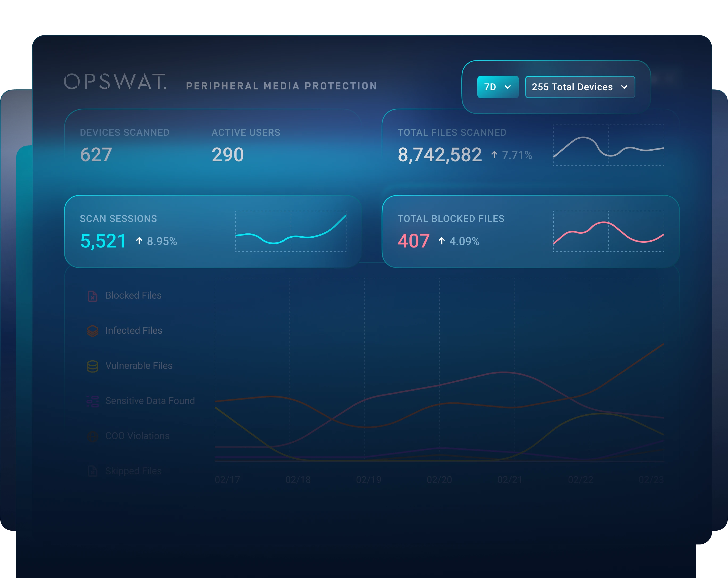Select the Total Blocked Files card
This screenshot has width=728, height=578.
click(530, 232)
